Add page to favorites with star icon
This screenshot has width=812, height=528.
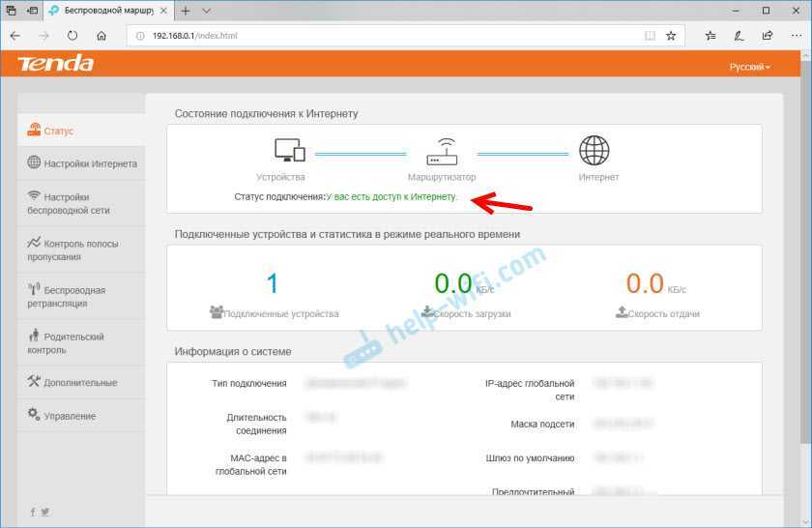[670, 36]
